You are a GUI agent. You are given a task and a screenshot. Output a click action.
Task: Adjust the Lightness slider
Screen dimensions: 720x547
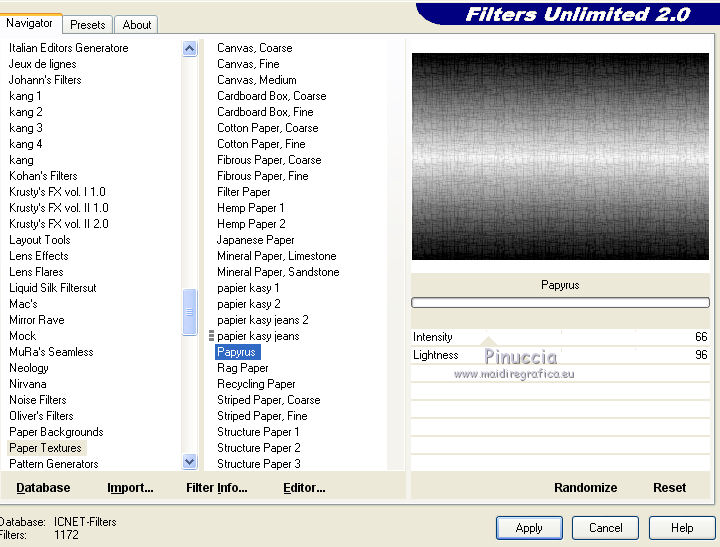point(560,356)
